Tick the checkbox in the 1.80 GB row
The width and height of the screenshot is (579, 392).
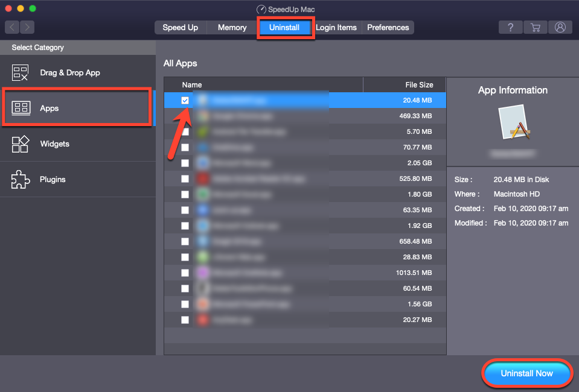pyautogui.click(x=185, y=194)
